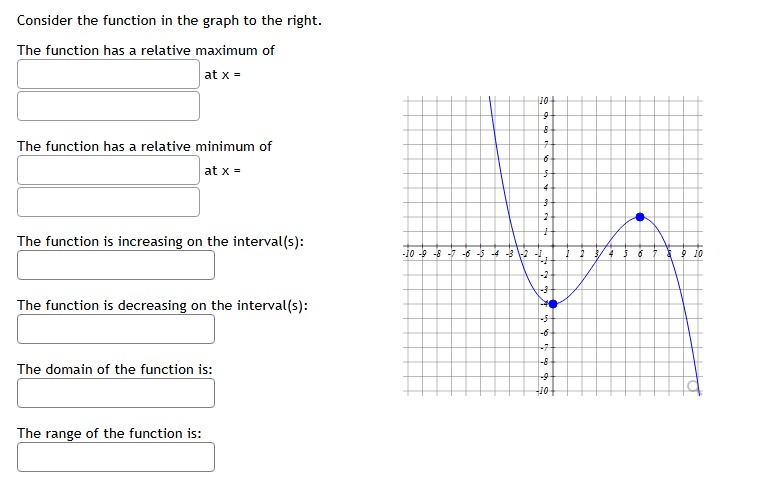
Task: Click the -10 label on the x-axis
Action: [409, 254]
